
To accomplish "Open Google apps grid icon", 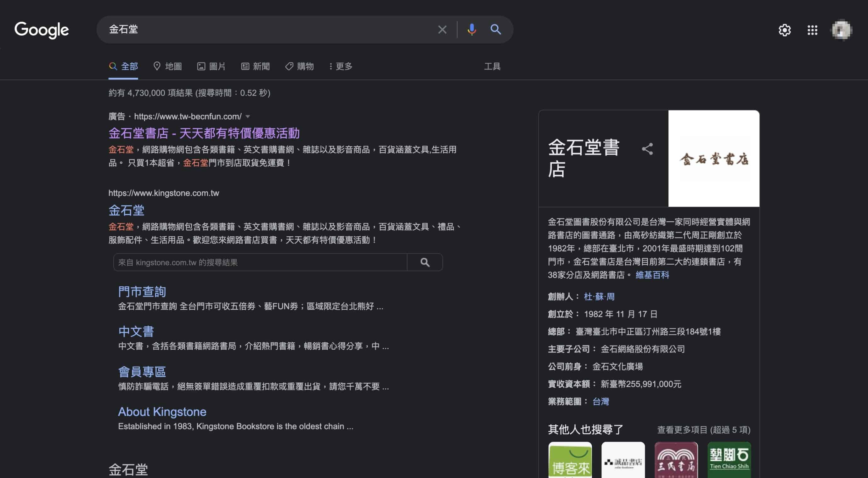I will pos(812,30).
